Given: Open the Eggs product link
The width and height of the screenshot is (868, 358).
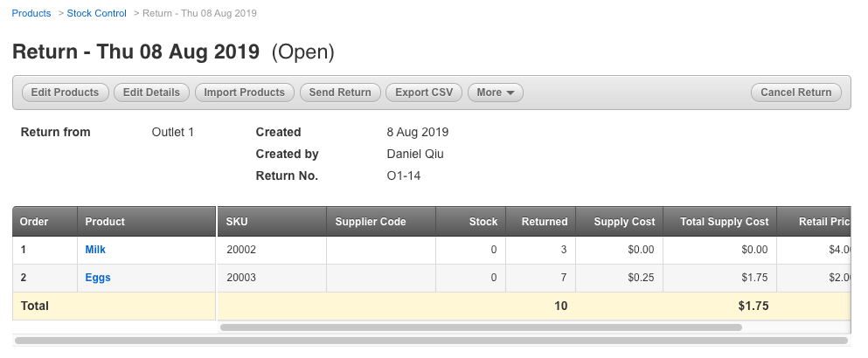Looking at the screenshot, I should pos(98,278).
